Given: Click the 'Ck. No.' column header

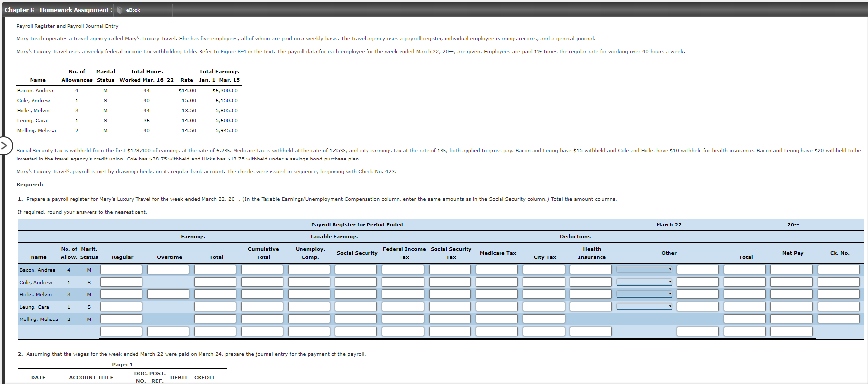Looking at the screenshot, I should [839, 253].
